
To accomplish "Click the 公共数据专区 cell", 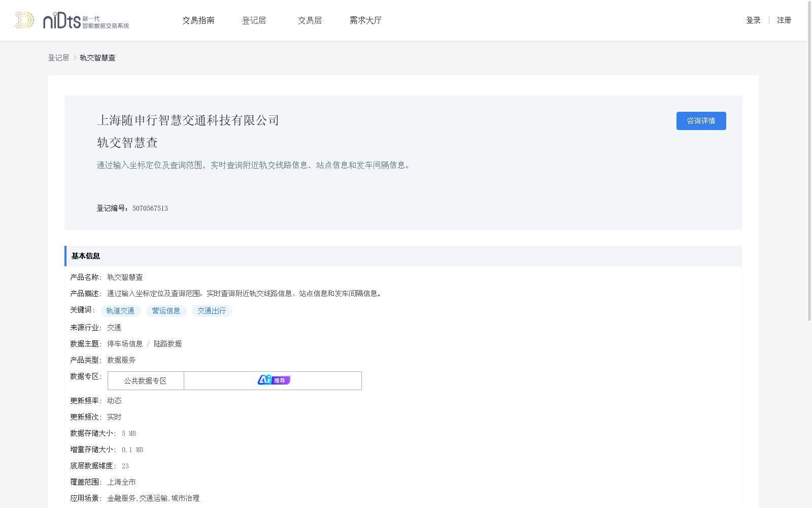I will pyautogui.click(x=146, y=381).
